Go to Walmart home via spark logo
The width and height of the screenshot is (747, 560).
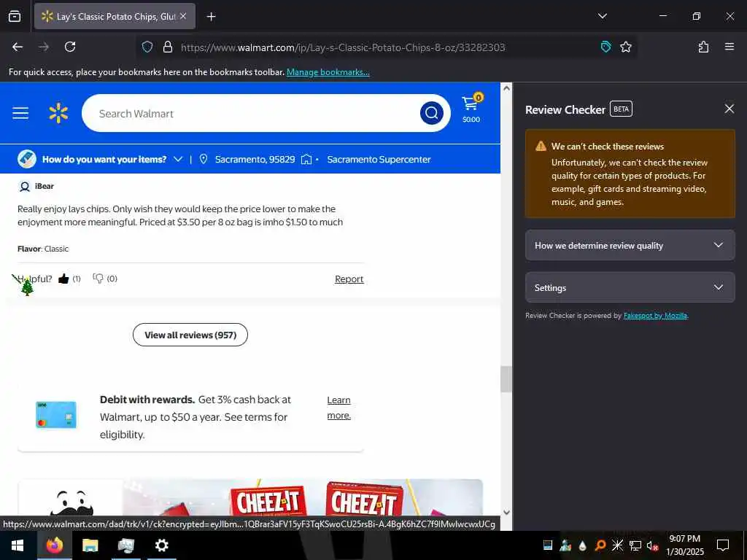coord(58,113)
